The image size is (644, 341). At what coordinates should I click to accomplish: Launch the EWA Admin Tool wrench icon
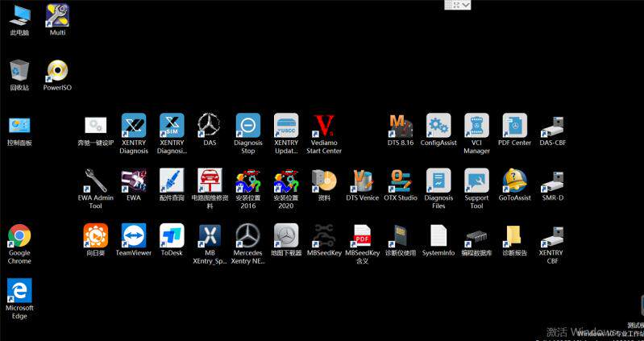(x=96, y=181)
